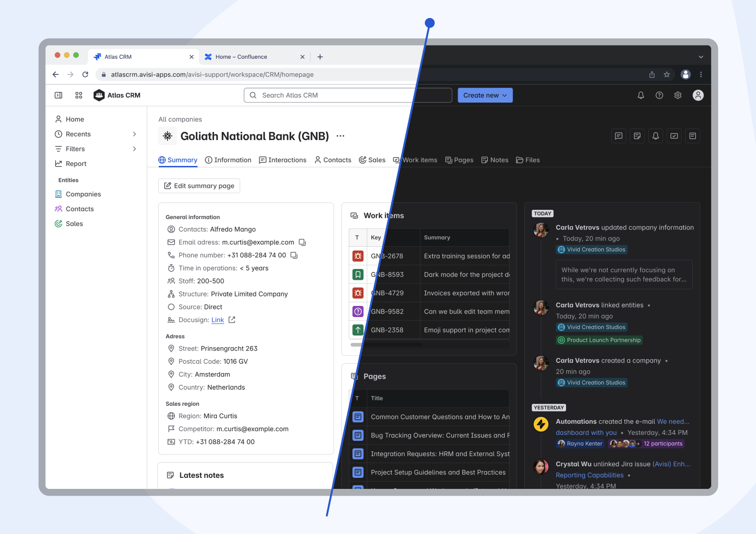This screenshot has height=534, width=756.
Task: Focus the Search Atlas CRM field
Action: pos(348,95)
